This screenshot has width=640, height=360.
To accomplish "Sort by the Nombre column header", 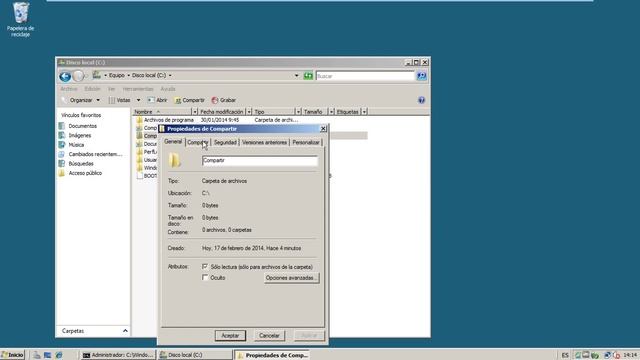I will tap(162, 111).
